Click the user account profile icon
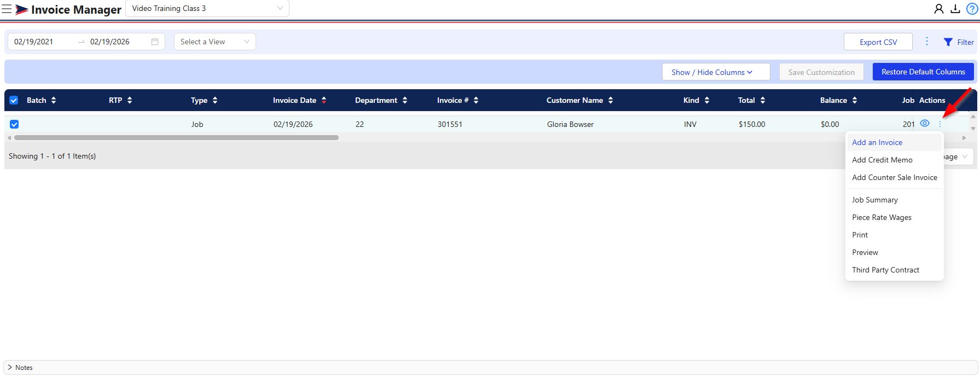 click(938, 9)
